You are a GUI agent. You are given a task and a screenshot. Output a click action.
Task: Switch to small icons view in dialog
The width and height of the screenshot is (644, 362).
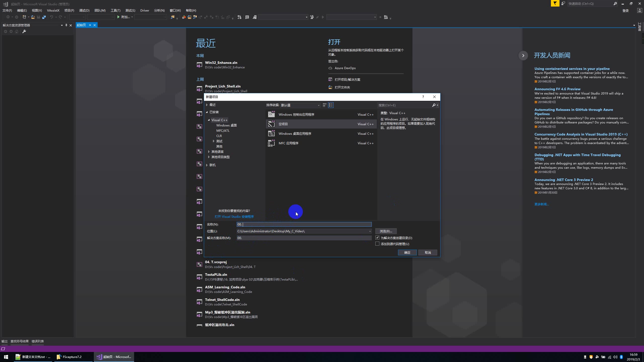coord(325,105)
